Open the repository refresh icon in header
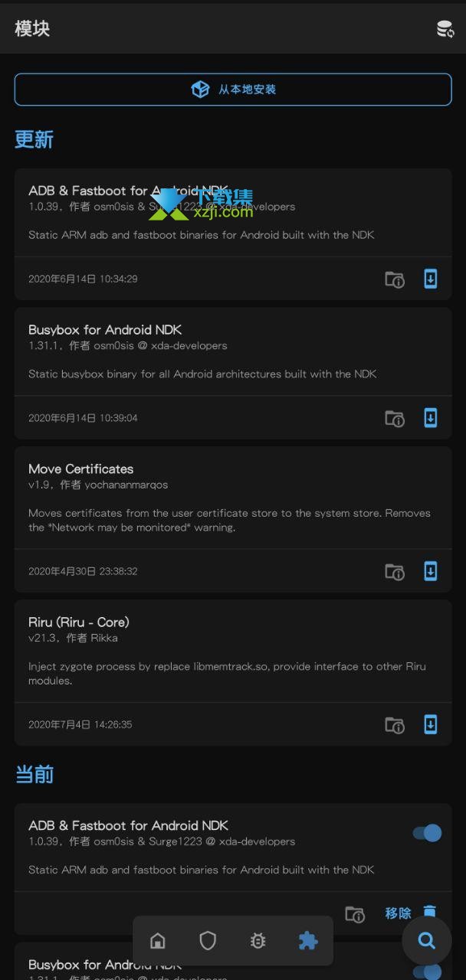Viewport: 466px width, 980px height. coord(445,29)
